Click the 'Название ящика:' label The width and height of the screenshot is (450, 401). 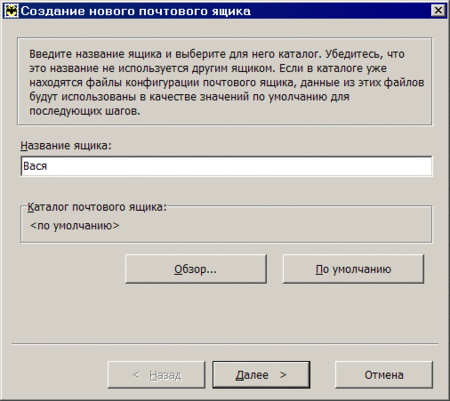click(66, 146)
